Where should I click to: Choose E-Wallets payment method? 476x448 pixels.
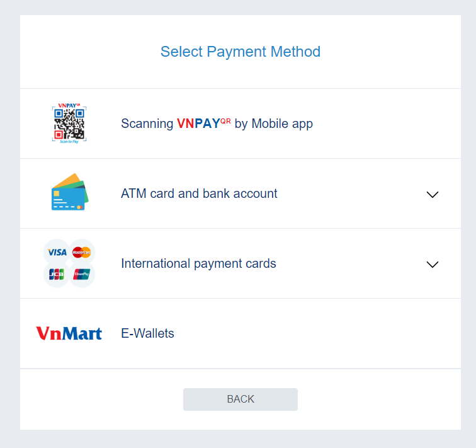click(241, 333)
